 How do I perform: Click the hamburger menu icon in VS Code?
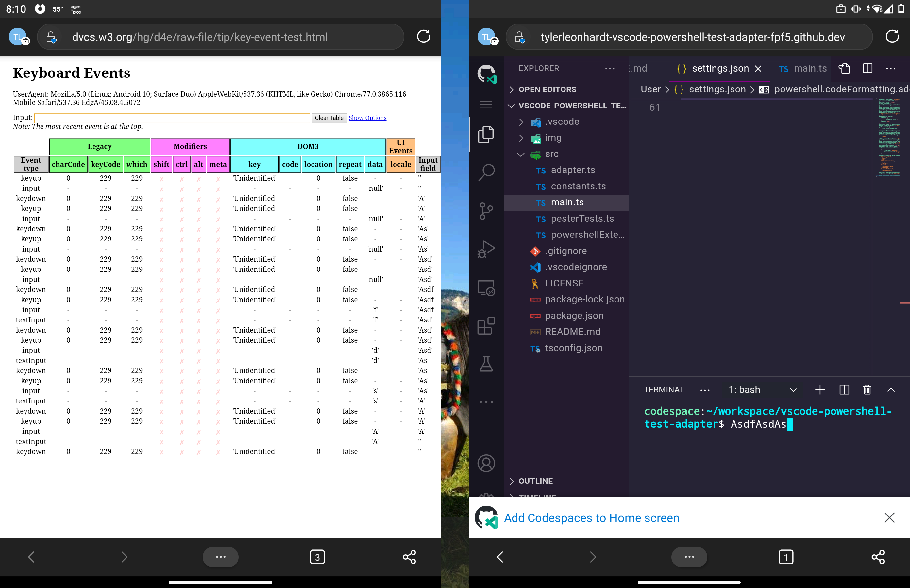pos(486,104)
